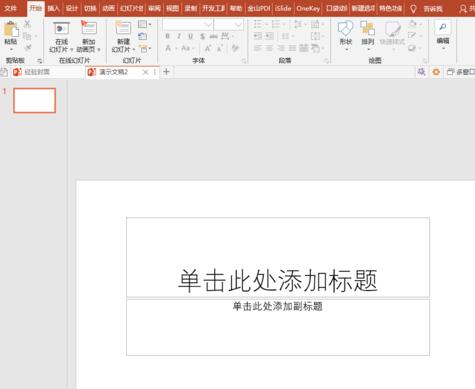Open the font size dropdown
Image resolution: width=475 pixels, height=389 pixels.
tap(238, 24)
